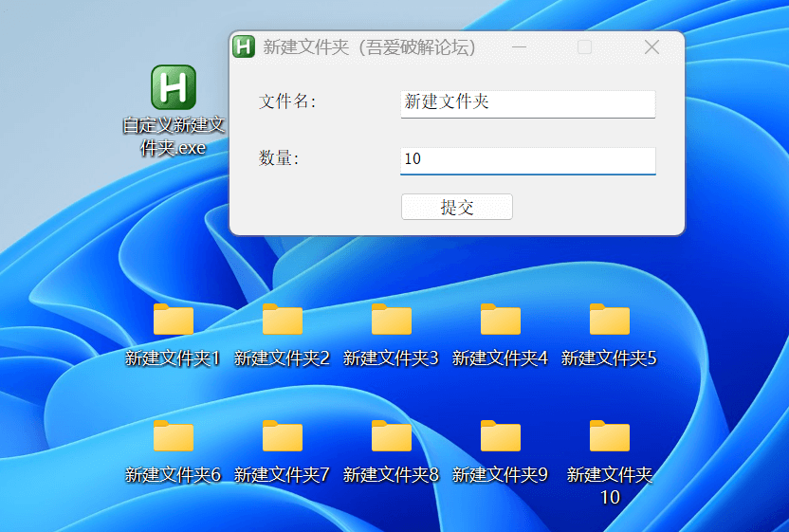Select the 新建文件夹8 folder icon
Screen dimensions: 789x532
[x=392, y=435]
